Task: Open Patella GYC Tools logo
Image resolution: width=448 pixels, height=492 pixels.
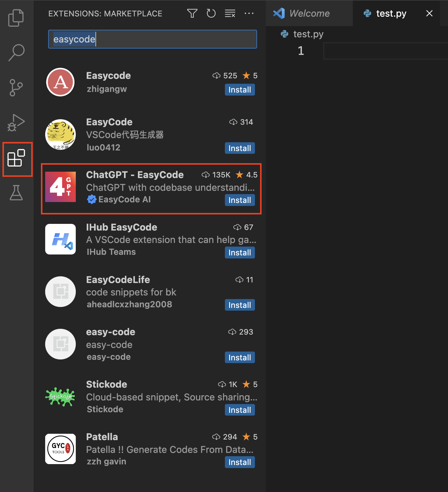Action: [60, 449]
